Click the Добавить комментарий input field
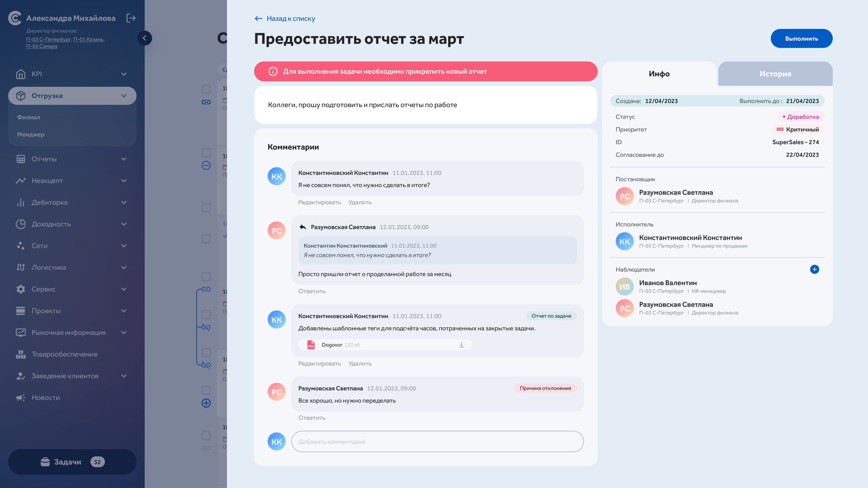The image size is (868, 488). [x=437, y=442]
